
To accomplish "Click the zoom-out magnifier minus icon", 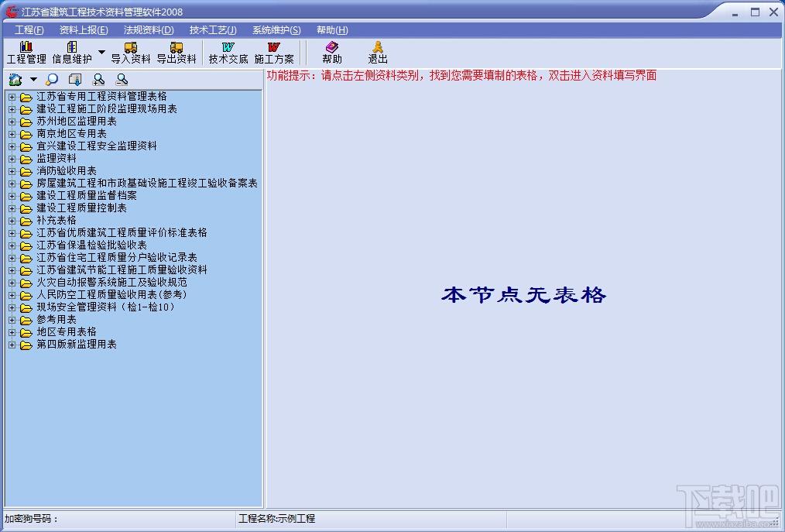I will coord(122,79).
